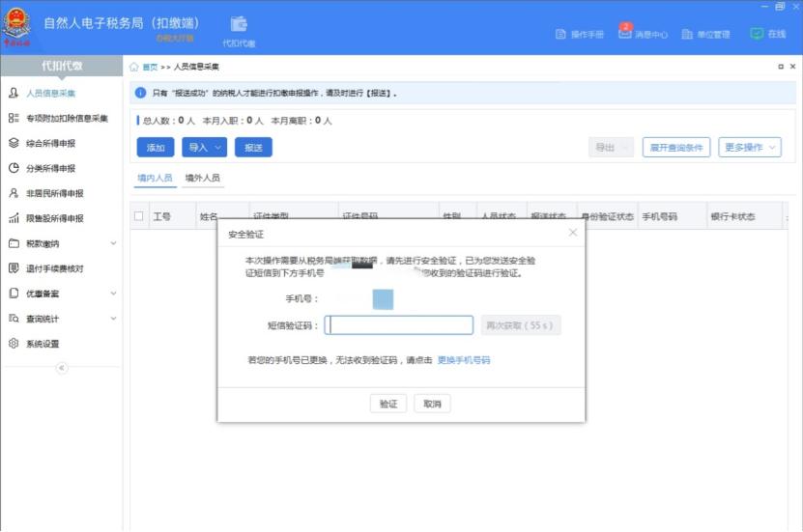The width and height of the screenshot is (803, 532).
Task: Close the 安全验证 dialog with X
Action: point(572,233)
